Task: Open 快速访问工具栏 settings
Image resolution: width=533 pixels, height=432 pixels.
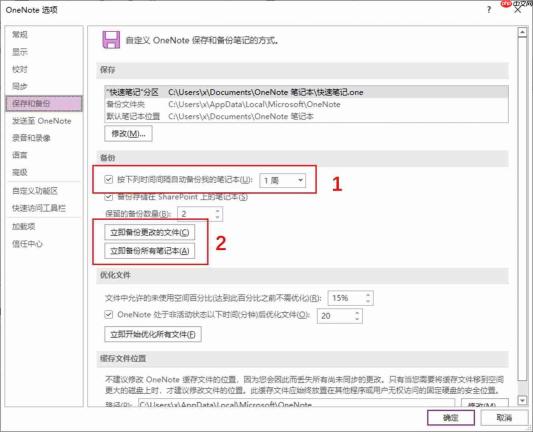Action: (x=39, y=208)
